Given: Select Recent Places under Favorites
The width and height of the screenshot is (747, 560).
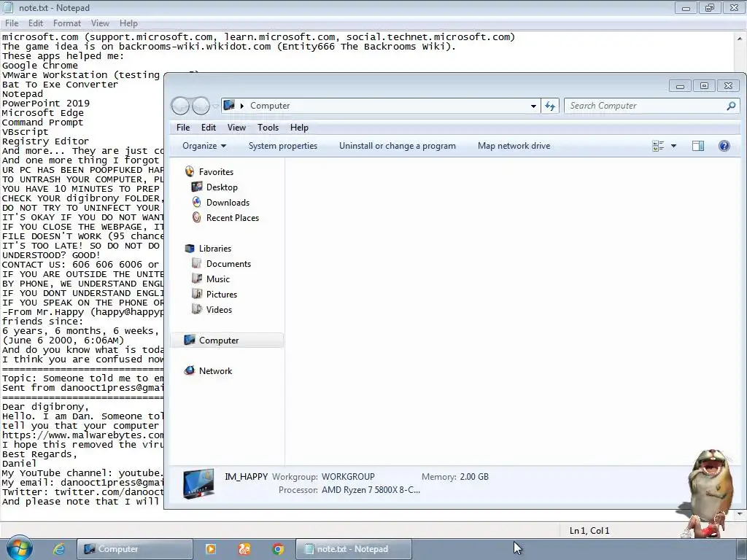Looking at the screenshot, I should tap(233, 217).
